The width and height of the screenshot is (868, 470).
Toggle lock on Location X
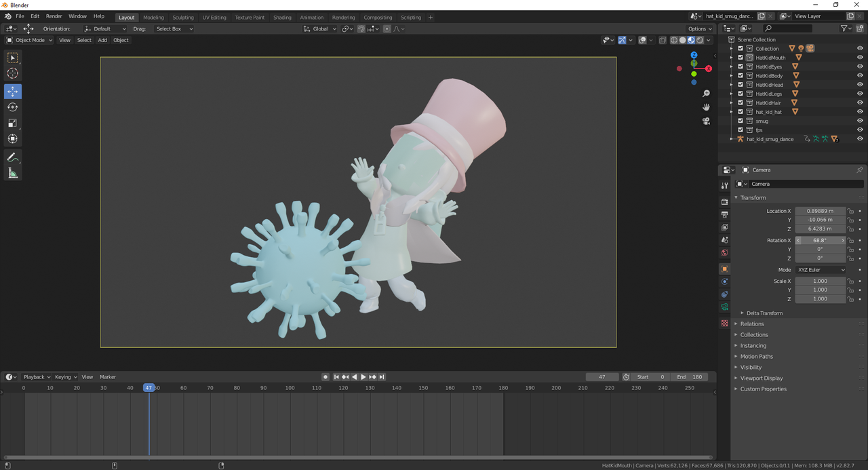point(850,211)
